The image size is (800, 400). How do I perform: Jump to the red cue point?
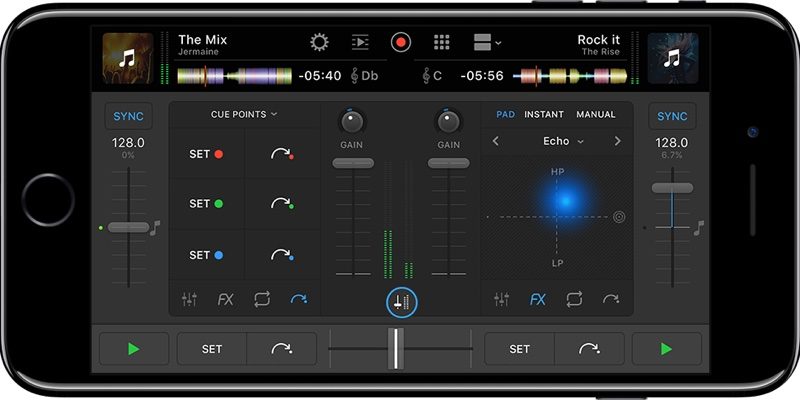pos(282,154)
